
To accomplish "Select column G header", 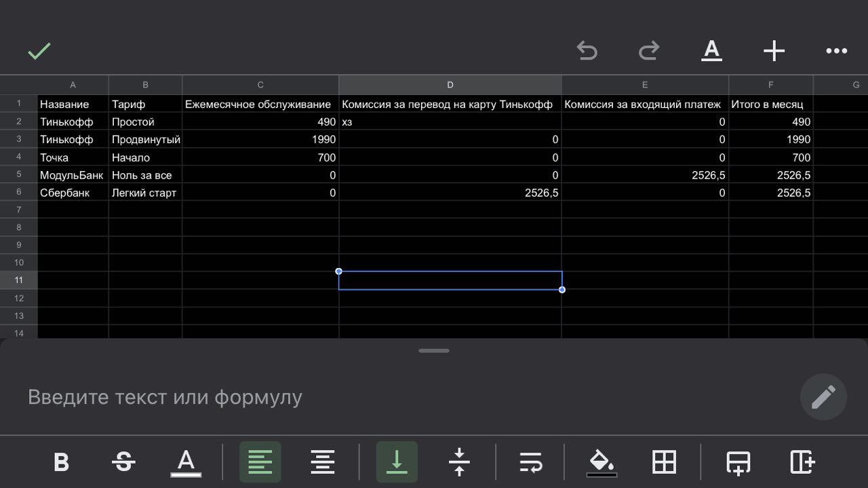I will 841,85.
